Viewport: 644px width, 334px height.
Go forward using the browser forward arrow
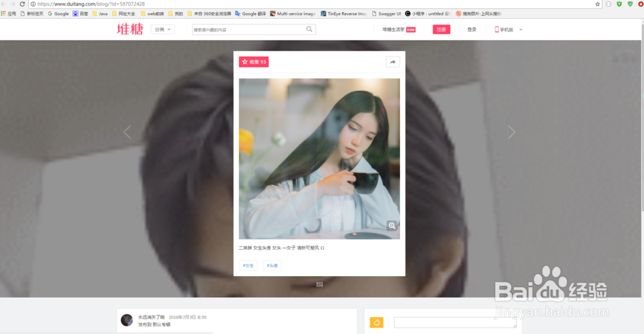13,4
